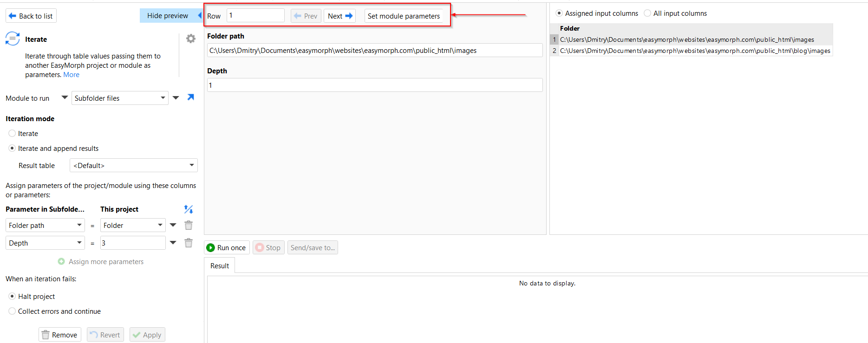Open the More link in description
868x343 pixels.
pos(71,75)
